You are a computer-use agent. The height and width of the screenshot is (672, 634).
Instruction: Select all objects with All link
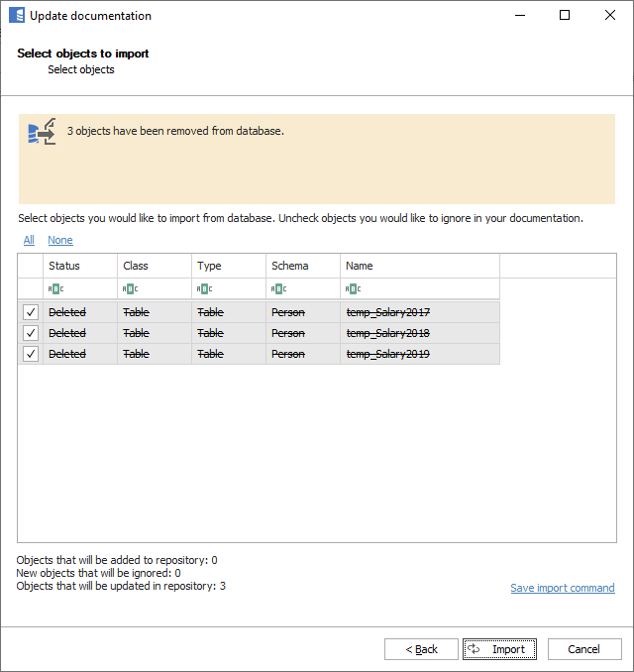tap(29, 240)
